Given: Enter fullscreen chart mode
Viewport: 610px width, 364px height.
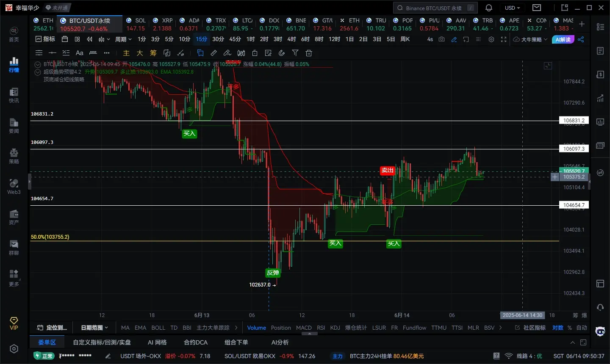Looking at the screenshot, I should pyautogui.click(x=504, y=39).
